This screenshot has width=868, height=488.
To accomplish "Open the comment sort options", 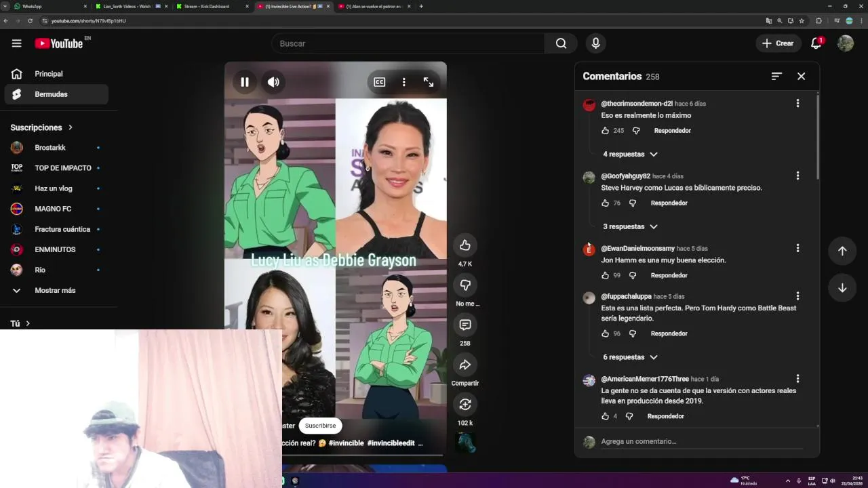I will click(x=776, y=77).
